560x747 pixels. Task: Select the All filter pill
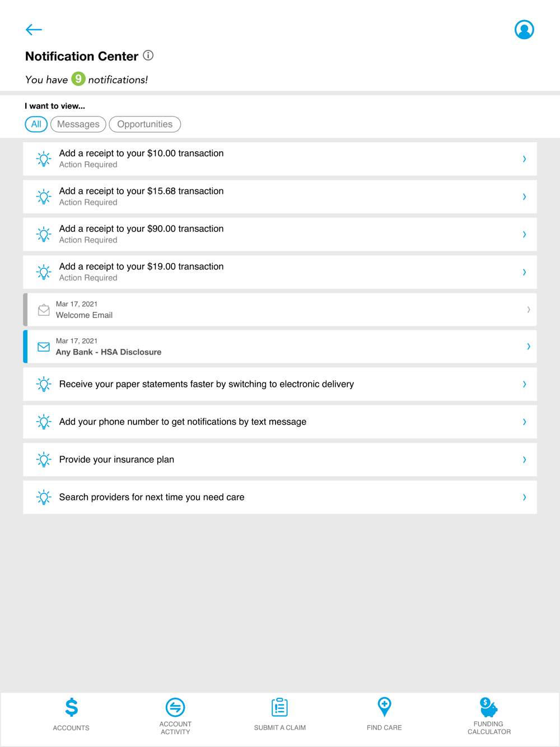[36, 124]
